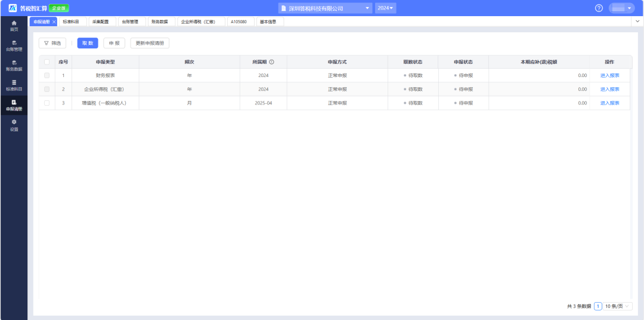This screenshot has width=644, height=320.
Task: Select checkbox for 增值税（一般纳税人） row
Action: coord(47,103)
